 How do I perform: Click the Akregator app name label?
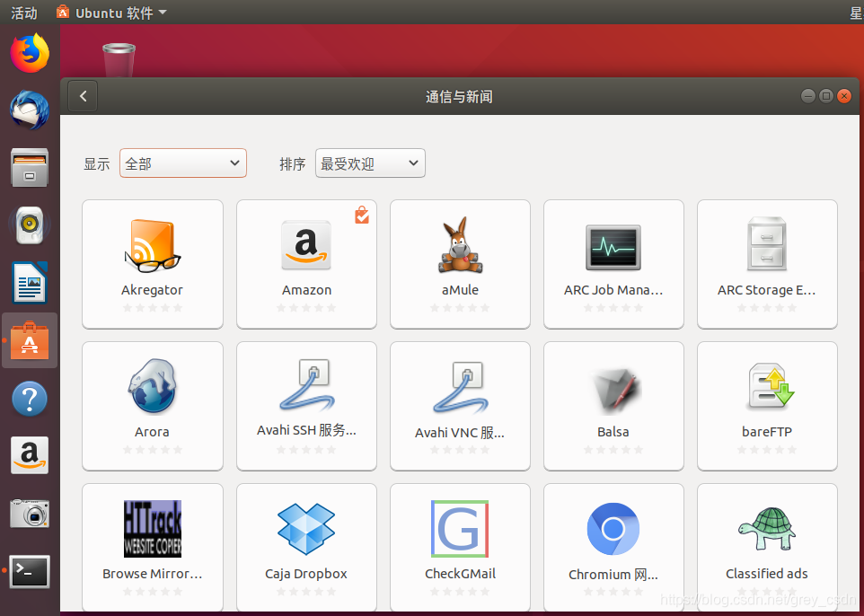click(x=152, y=290)
